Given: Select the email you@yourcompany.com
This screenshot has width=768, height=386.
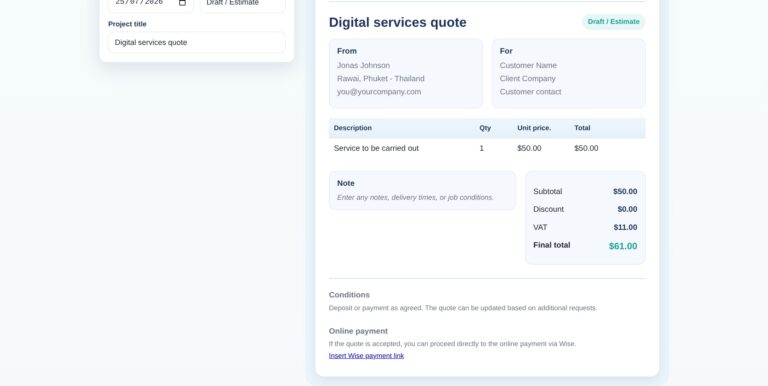Looking at the screenshot, I should (x=379, y=92).
